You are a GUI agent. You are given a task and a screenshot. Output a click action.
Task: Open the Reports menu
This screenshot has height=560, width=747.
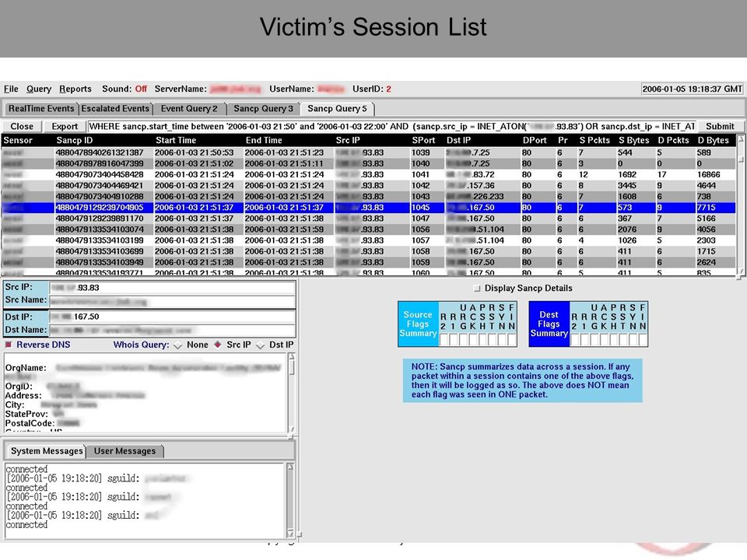coord(75,89)
